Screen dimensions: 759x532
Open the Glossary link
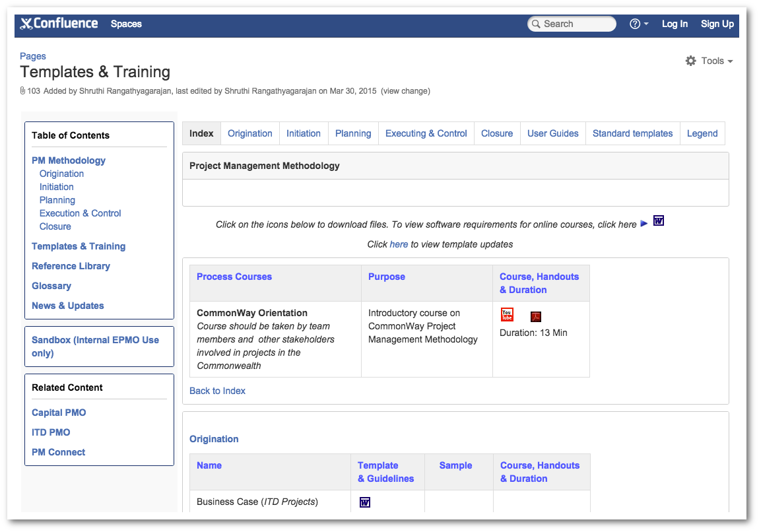point(51,286)
